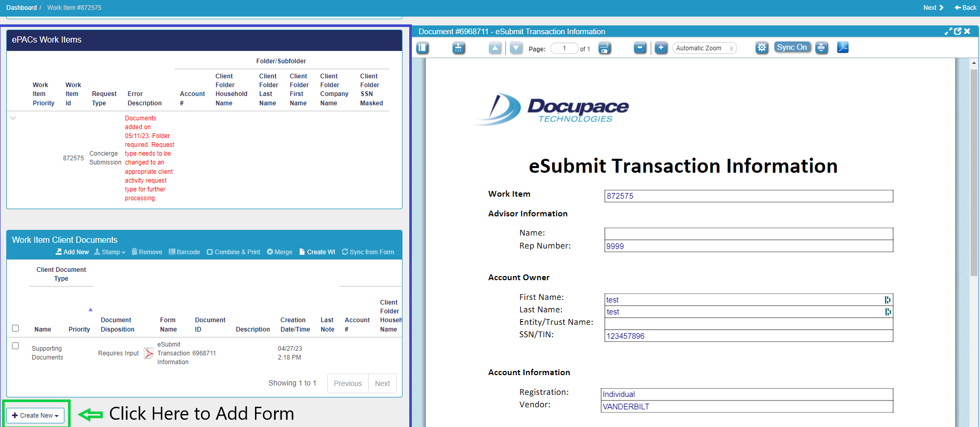Click the SSN/TIN field
The width and height of the screenshot is (980, 427).
(748, 336)
